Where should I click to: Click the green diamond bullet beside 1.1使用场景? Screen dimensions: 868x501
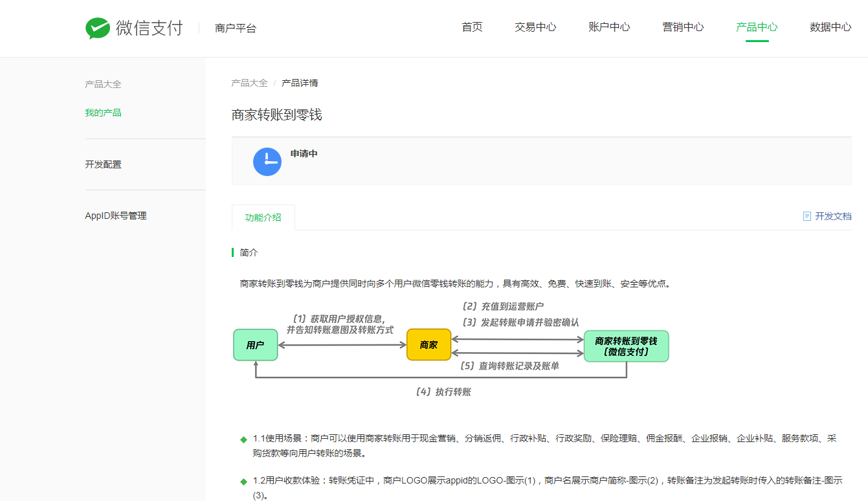point(244,440)
